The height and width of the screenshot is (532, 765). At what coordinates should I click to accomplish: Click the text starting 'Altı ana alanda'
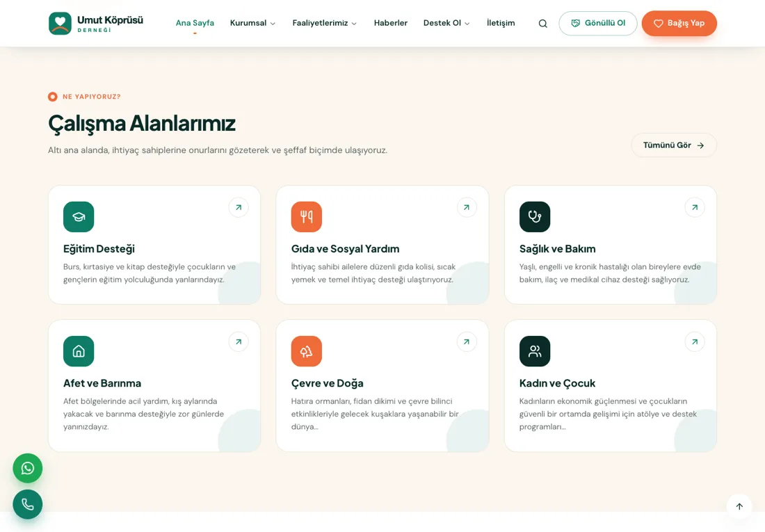[x=218, y=150]
